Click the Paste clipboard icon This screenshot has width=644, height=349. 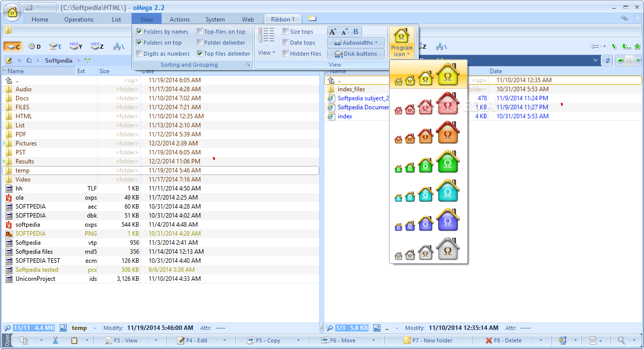pos(74,340)
